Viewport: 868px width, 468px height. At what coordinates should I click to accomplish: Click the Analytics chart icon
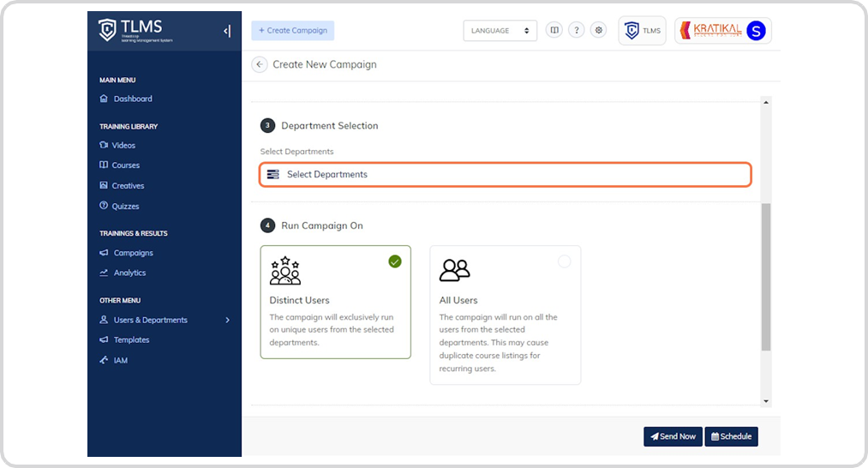104,273
